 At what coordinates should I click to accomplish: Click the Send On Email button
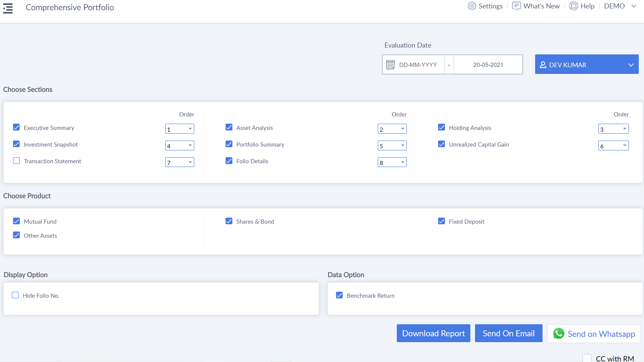[508, 333]
